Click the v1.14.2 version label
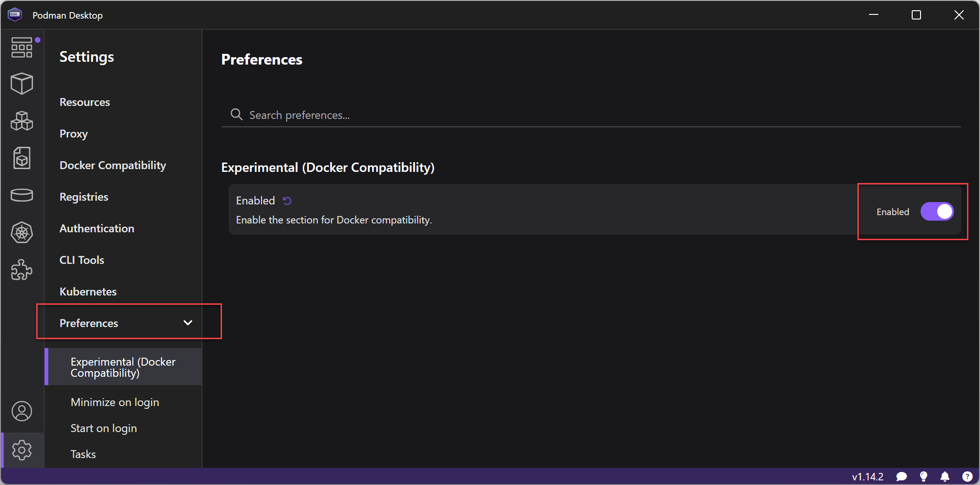The width and height of the screenshot is (980, 485). 867,477
